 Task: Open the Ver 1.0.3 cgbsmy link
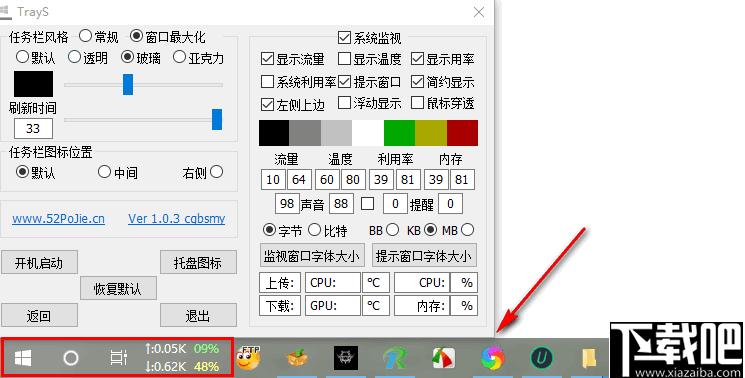177,219
